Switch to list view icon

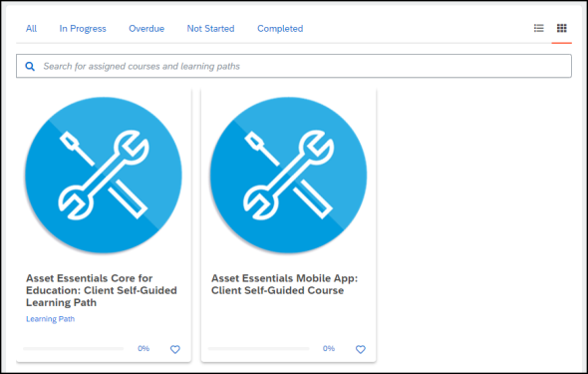539,28
